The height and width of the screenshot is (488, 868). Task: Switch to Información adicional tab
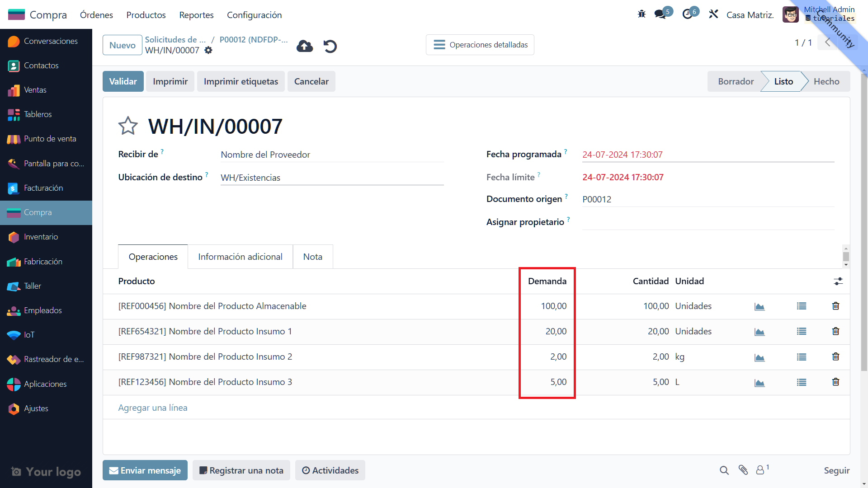[x=240, y=257]
